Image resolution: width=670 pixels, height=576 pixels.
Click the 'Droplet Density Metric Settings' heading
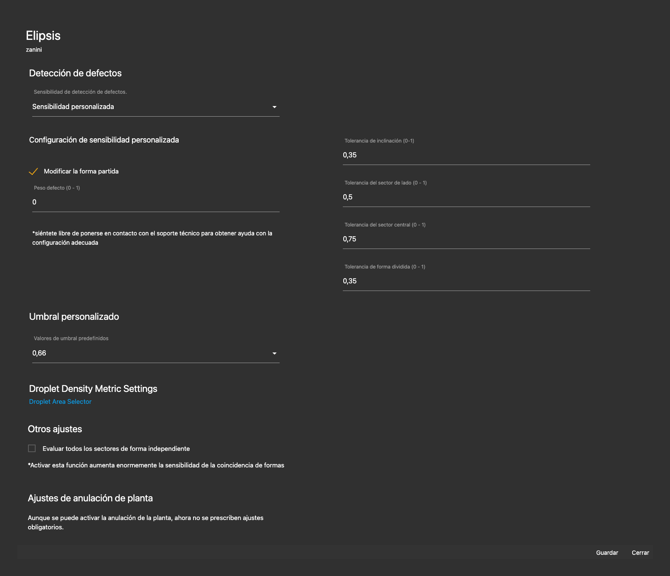(x=93, y=389)
